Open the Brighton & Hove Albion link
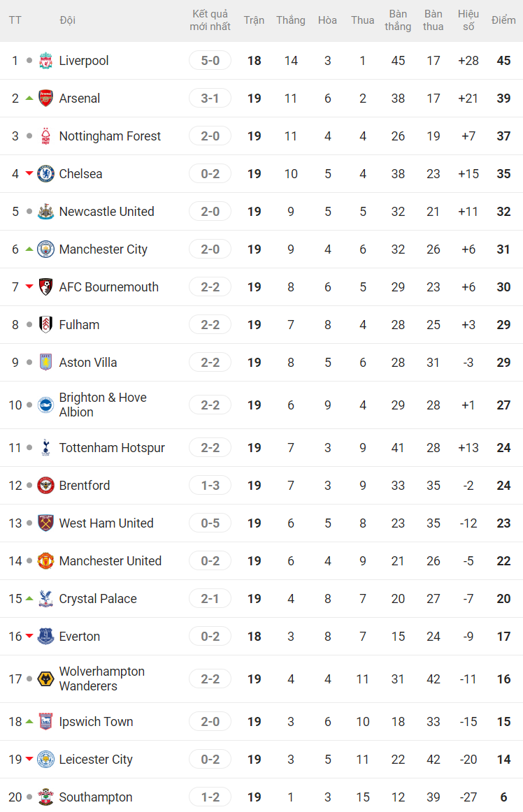523x812 pixels. coord(102,405)
